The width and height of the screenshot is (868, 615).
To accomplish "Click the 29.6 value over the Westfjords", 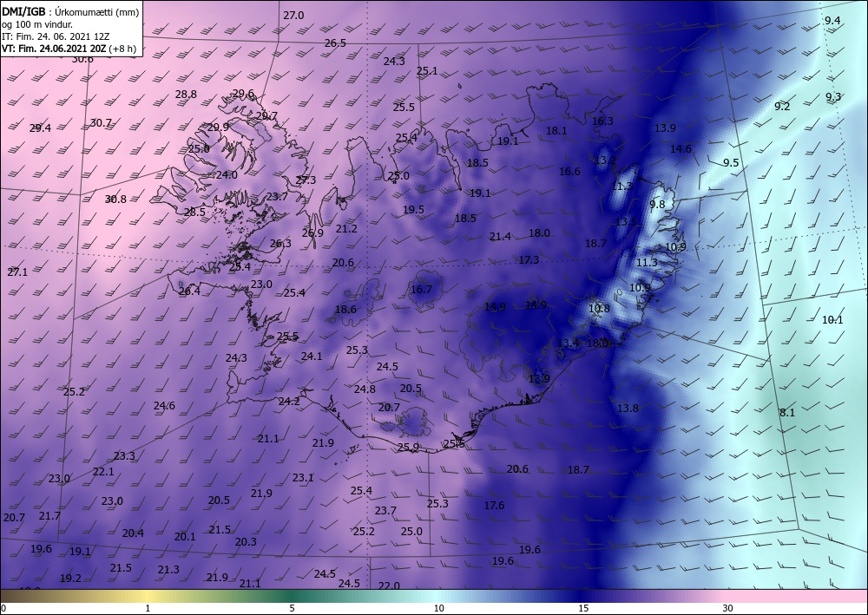I will point(243,94).
